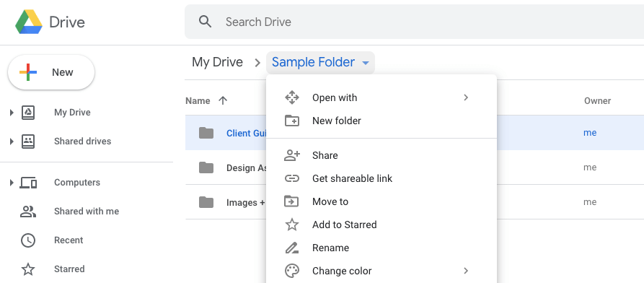This screenshot has height=283, width=644.
Task: Click the Recent clock icon
Action: pos(28,240)
